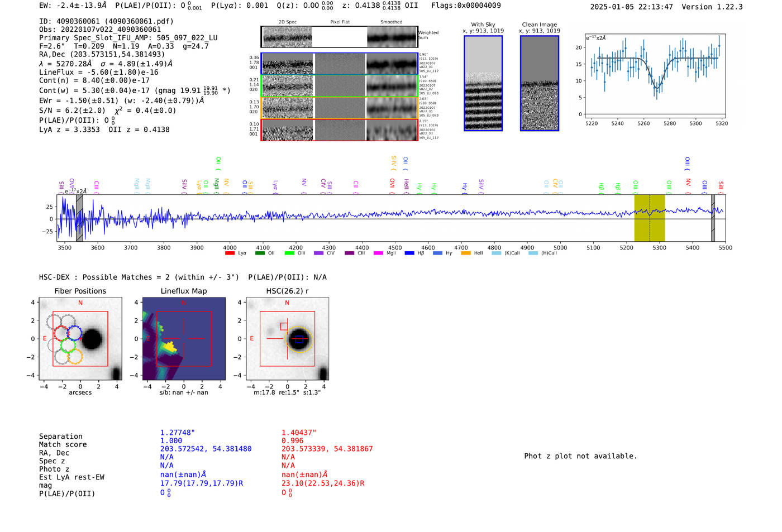Click the '2D Spec' column header
This screenshot has height=532, width=782.
pos(288,22)
